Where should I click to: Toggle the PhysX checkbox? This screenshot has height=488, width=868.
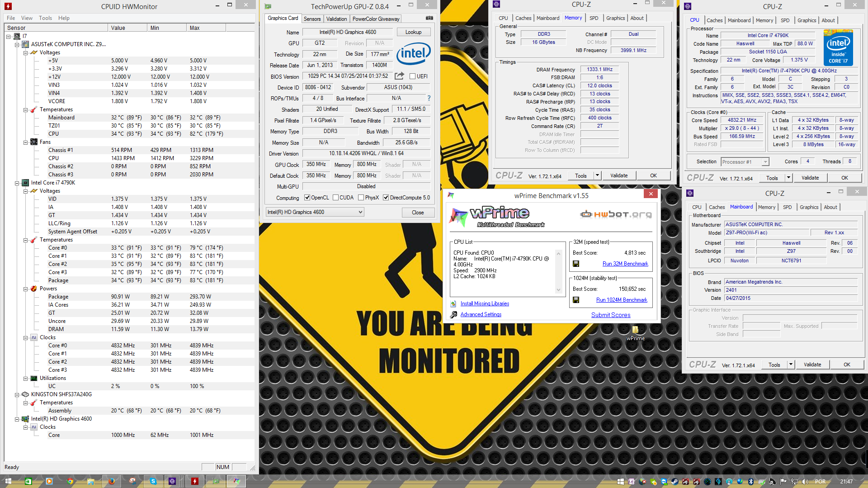coord(361,198)
